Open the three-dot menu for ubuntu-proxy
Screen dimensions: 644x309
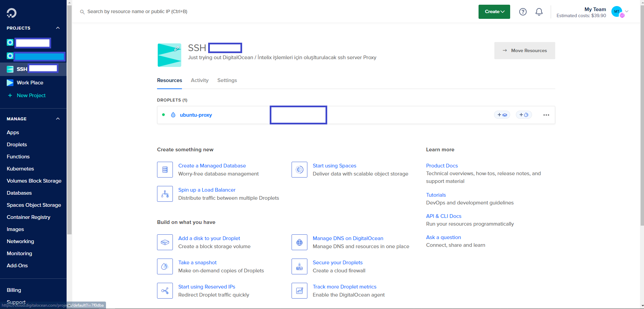pyautogui.click(x=546, y=115)
